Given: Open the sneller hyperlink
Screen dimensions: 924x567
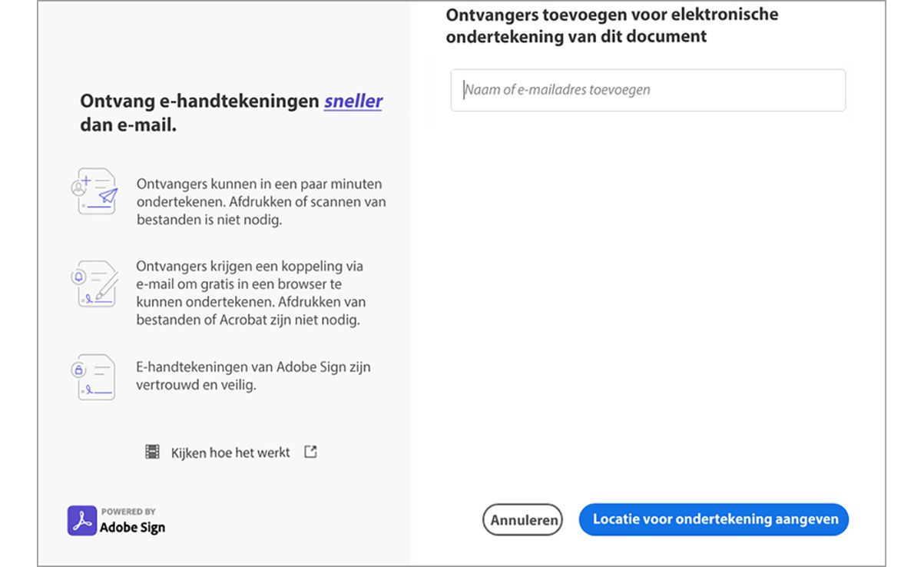Looking at the screenshot, I should coord(353,101).
